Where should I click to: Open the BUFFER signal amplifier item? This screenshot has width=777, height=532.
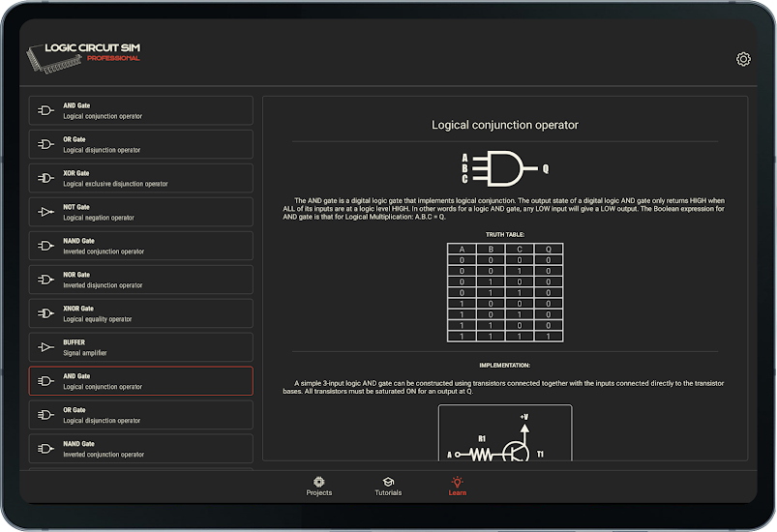[x=141, y=347]
